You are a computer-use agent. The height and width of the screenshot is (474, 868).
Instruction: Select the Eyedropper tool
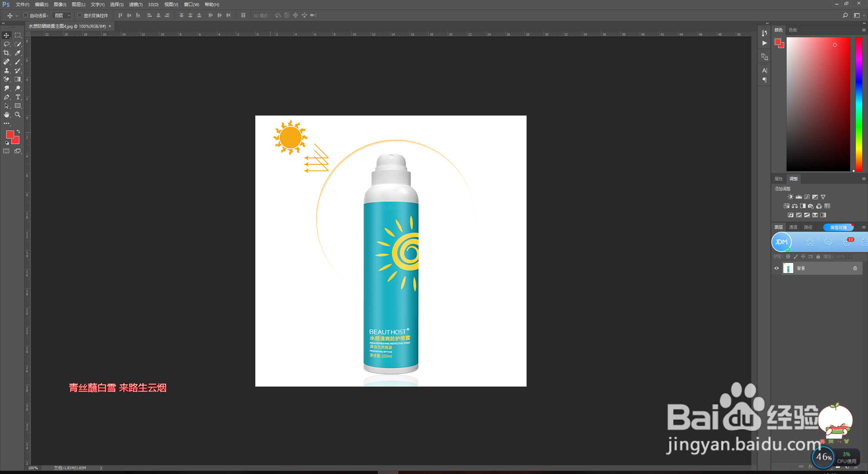[x=18, y=53]
